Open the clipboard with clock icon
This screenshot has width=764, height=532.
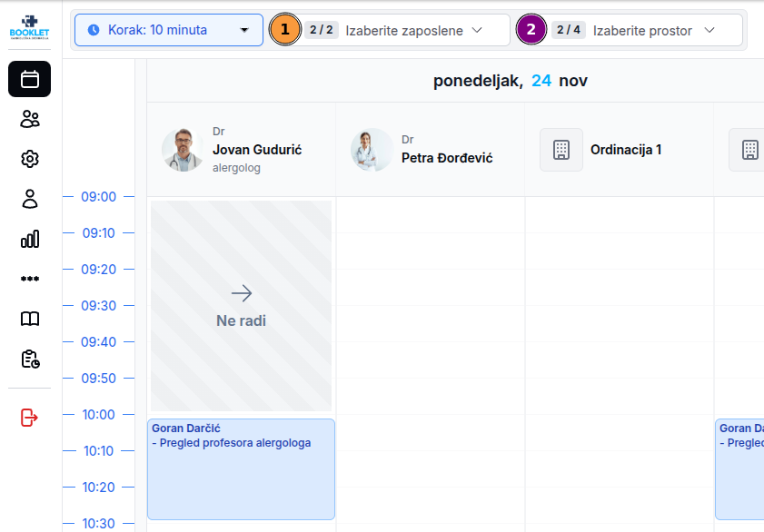tap(30, 359)
